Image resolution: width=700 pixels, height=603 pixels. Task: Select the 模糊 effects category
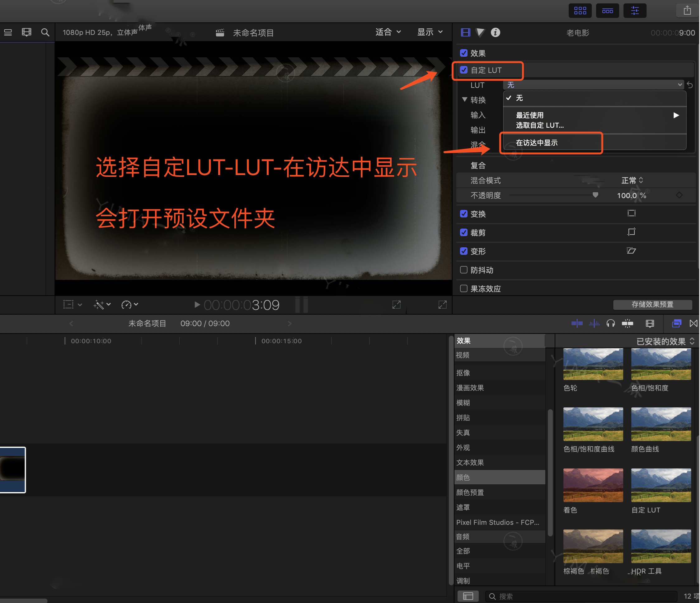coord(499,402)
